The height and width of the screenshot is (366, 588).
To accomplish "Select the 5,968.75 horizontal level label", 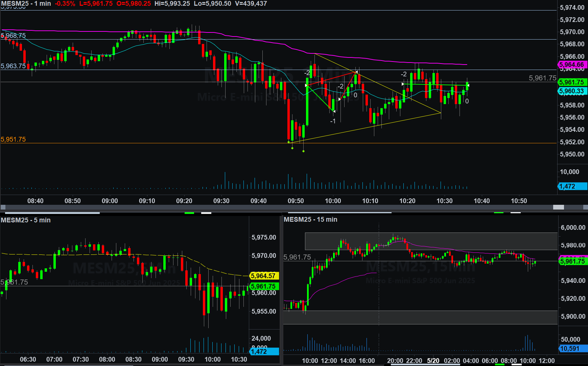I will pyautogui.click(x=14, y=35).
